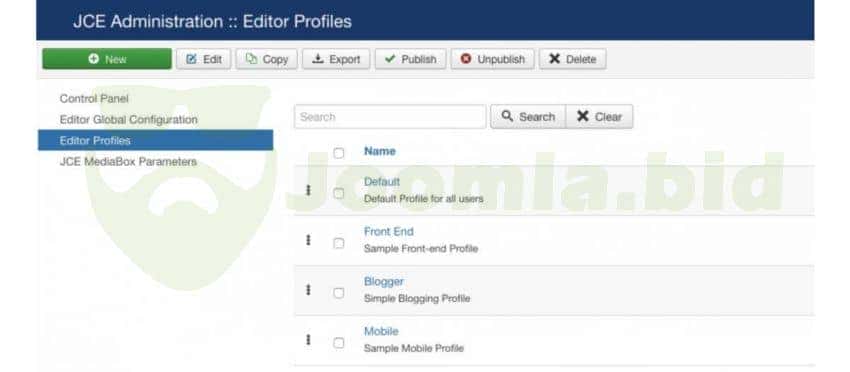Click the Copy toolbar button
This screenshot has width=850, height=372.
267,59
